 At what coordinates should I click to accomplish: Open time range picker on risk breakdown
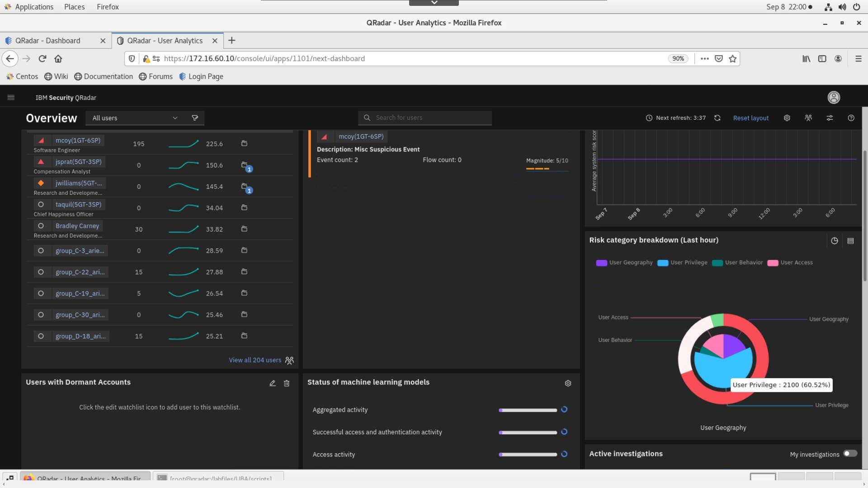[834, 241]
